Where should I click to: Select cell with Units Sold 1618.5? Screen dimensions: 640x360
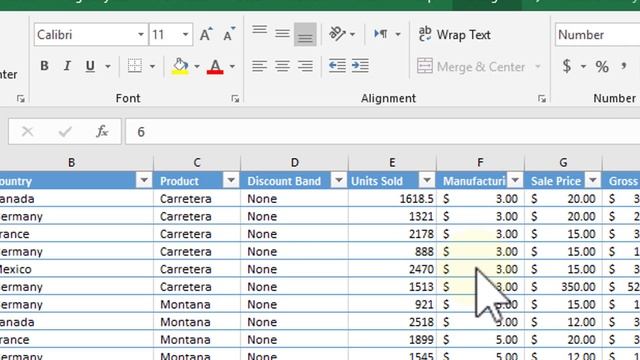point(392,198)
